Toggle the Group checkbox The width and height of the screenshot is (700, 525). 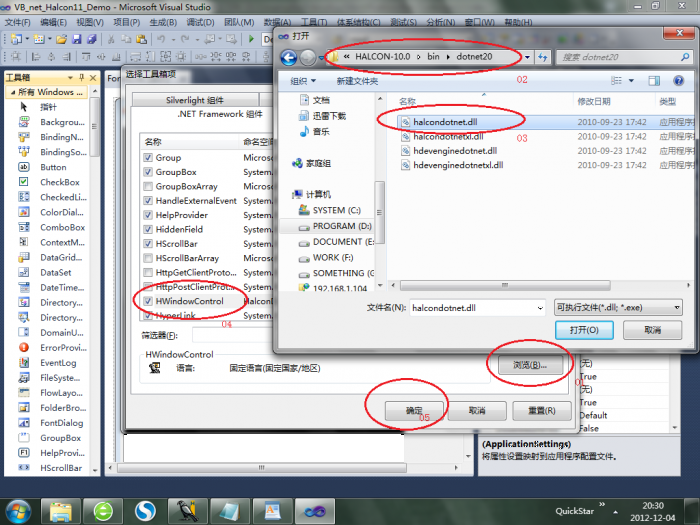[148, 158]
